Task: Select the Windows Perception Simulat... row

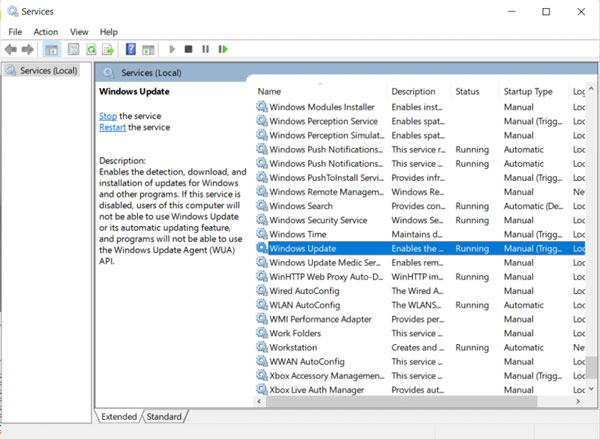Action: (420, 135)
